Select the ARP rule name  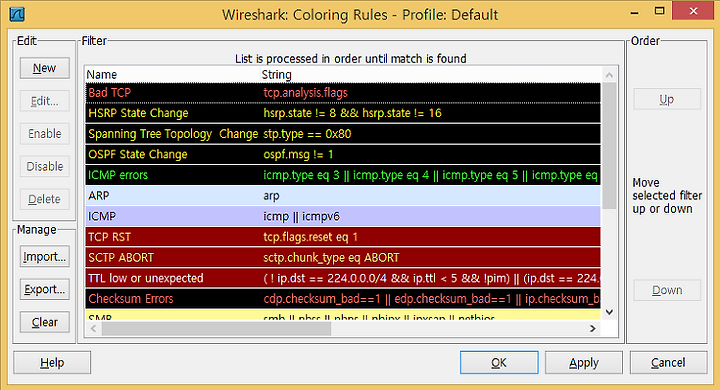[x=99, y=196]
